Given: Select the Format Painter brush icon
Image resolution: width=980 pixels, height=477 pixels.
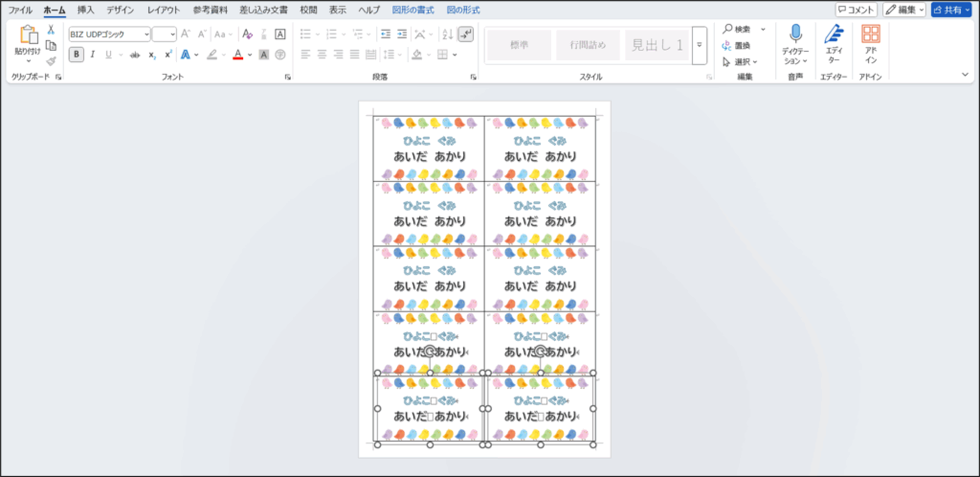Looking at the screenshot, I should [52, 61].
